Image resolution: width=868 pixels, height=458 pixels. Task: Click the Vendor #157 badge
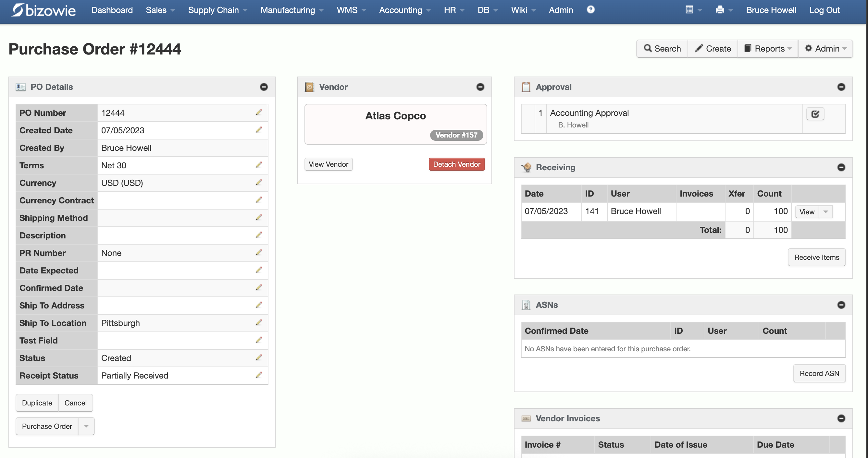click(456, 135)
